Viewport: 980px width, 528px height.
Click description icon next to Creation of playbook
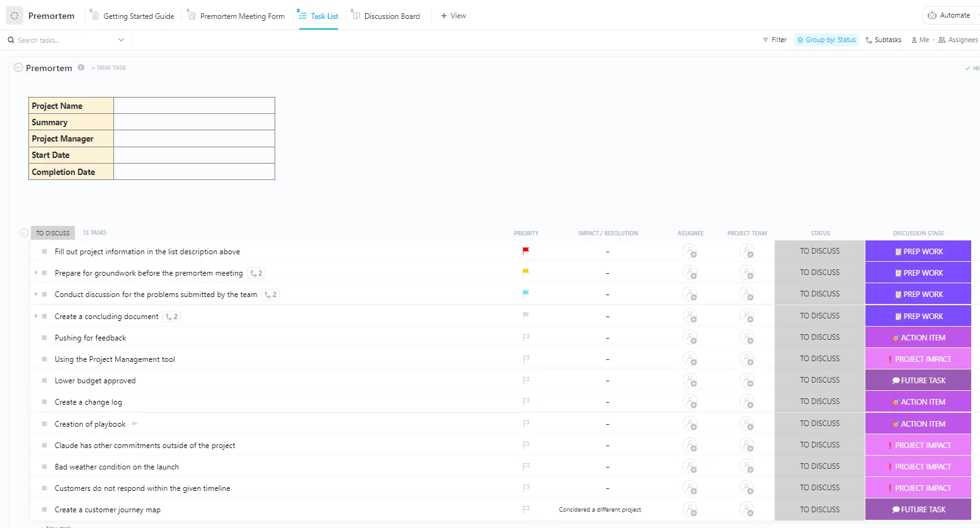(x=135, y=424)
